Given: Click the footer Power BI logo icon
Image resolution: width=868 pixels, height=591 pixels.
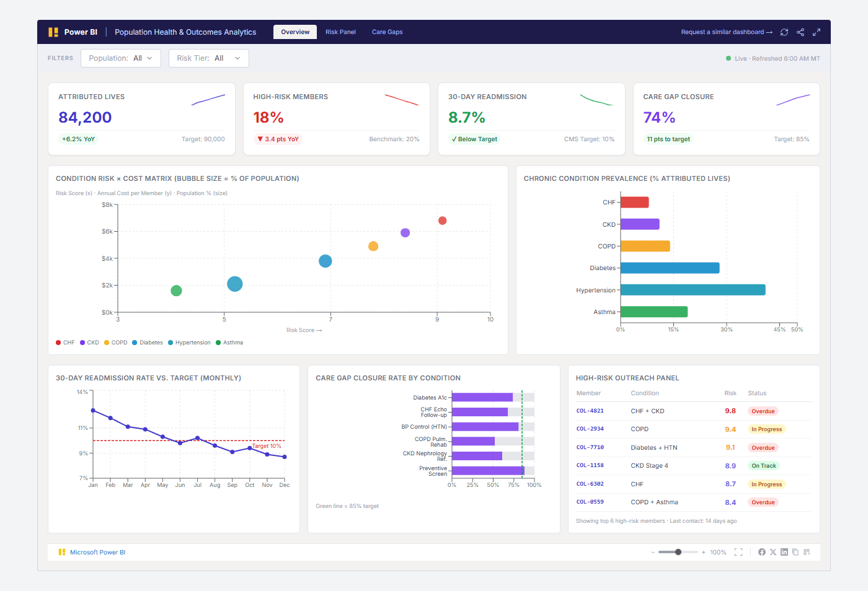Looking at the screenshot, I should (x=62, y=552).
